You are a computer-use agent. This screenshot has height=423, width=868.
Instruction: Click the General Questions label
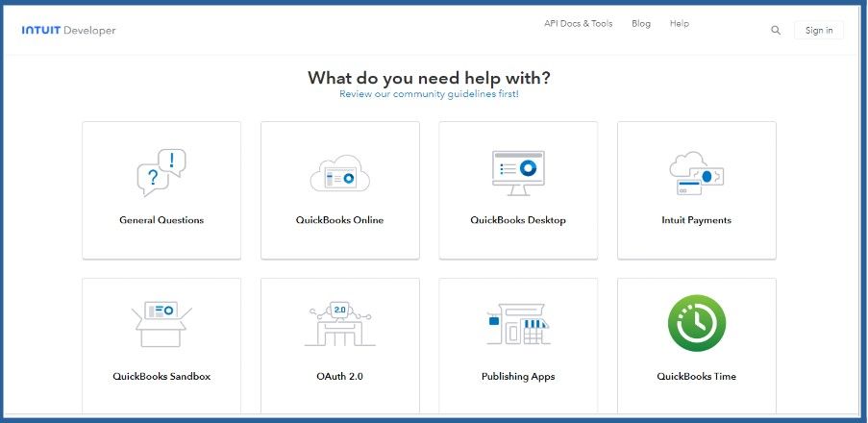tap(161, 220)
